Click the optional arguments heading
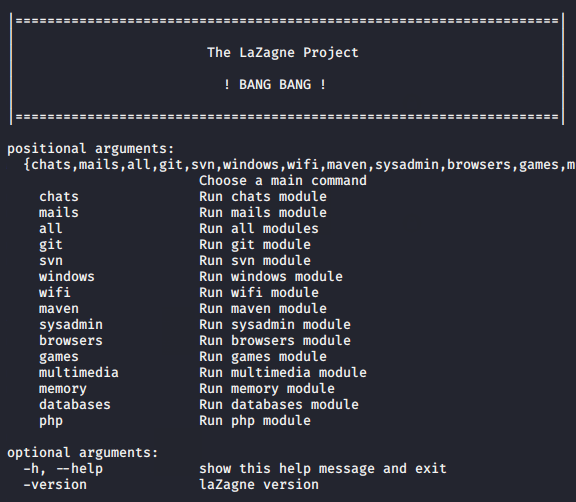 [83, 453]
